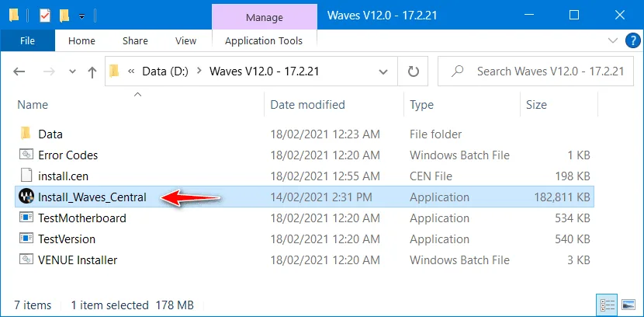The width and height of the screenshot is (644, 317).
Task: Select the Data folder icon
Action: 26,134
